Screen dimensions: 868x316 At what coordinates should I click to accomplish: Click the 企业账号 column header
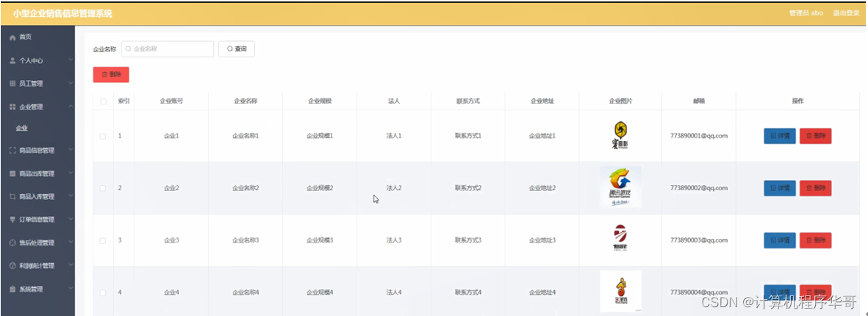171,101
